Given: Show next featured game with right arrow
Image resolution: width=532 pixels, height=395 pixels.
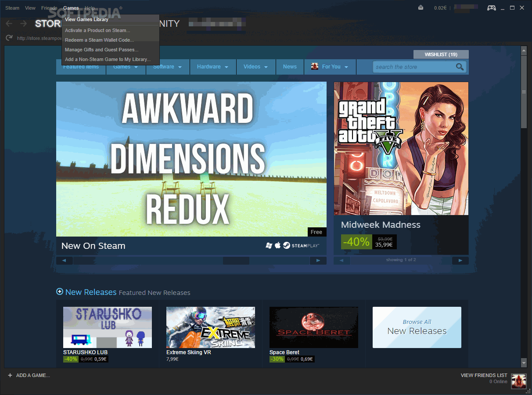Looking at the screenshot, I should tap(318, 261).
